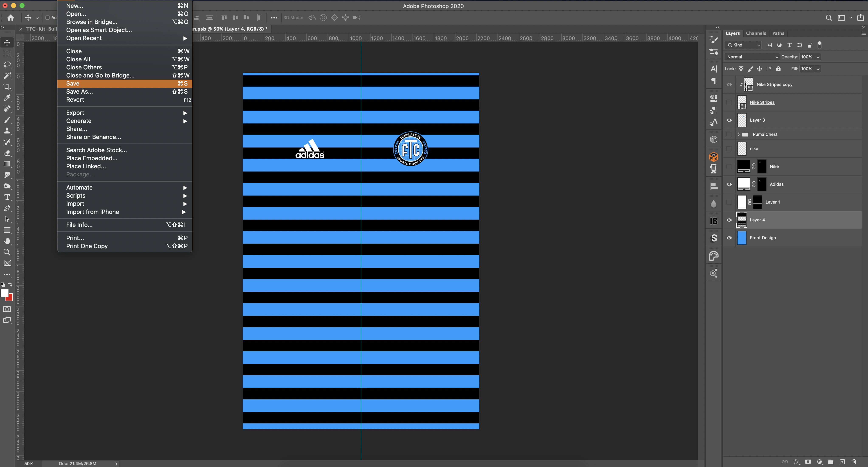Click the Layer 4 thumbnail
This screenshot has height=467, width=868.
point(742,220)
